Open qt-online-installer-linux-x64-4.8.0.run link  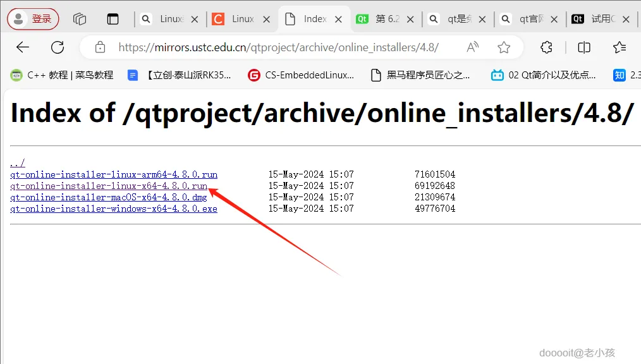[x=109, y=186]
